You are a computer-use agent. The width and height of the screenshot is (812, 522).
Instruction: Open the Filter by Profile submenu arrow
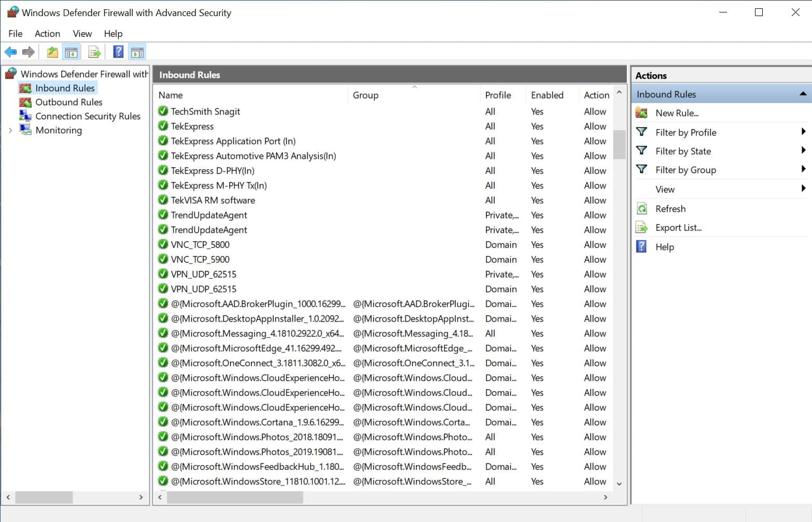(803, 132)
